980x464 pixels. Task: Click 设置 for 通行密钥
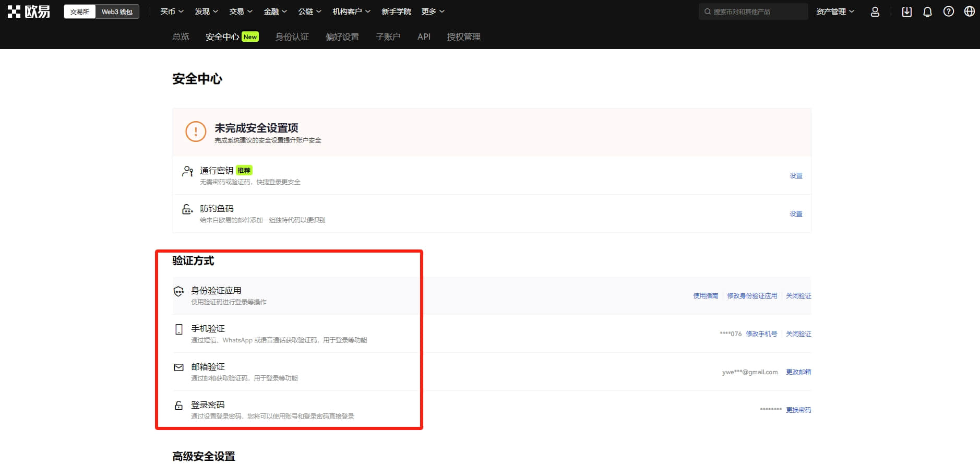pyautogui.click(x=796, y=176)
